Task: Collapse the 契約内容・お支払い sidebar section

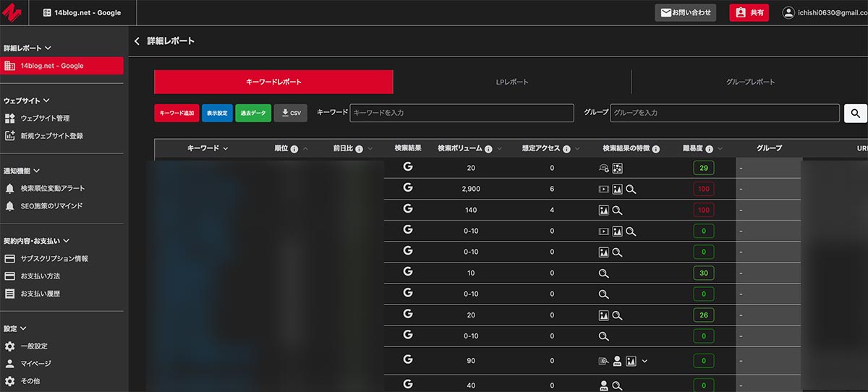Action: point(66,242)
